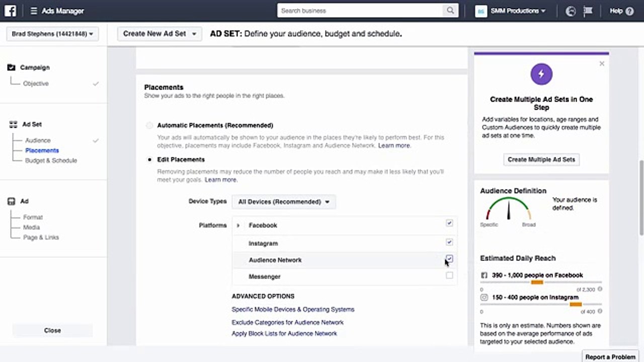Viewport: 644px width, 362px height.
Task: Open the globe notifications icon
Action: (x=571, y=11)
